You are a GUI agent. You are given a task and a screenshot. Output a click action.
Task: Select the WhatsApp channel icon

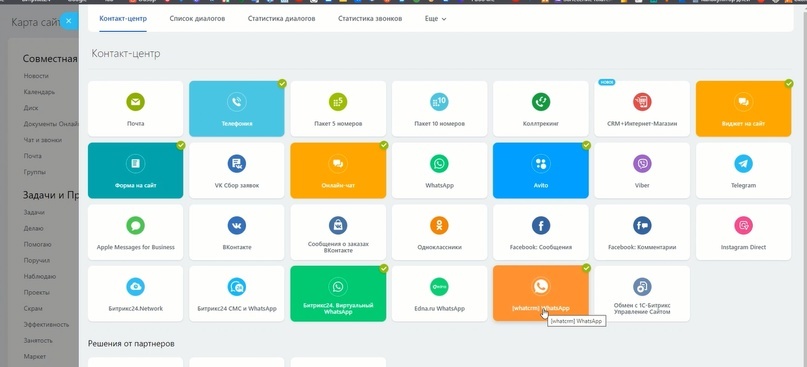[x=439, y=164]
